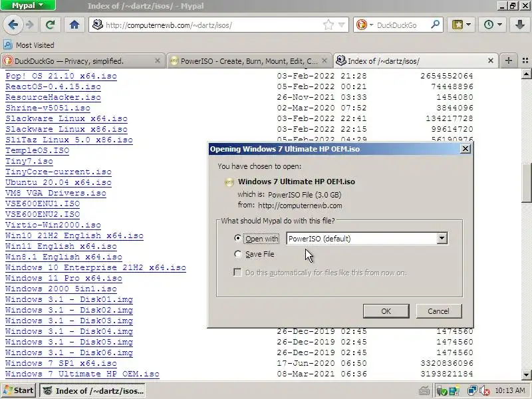Image resolution: width=532 pixels, height=399 pixels.
Task: Bookmark this page with the star icon
Action: coord(328,25)
